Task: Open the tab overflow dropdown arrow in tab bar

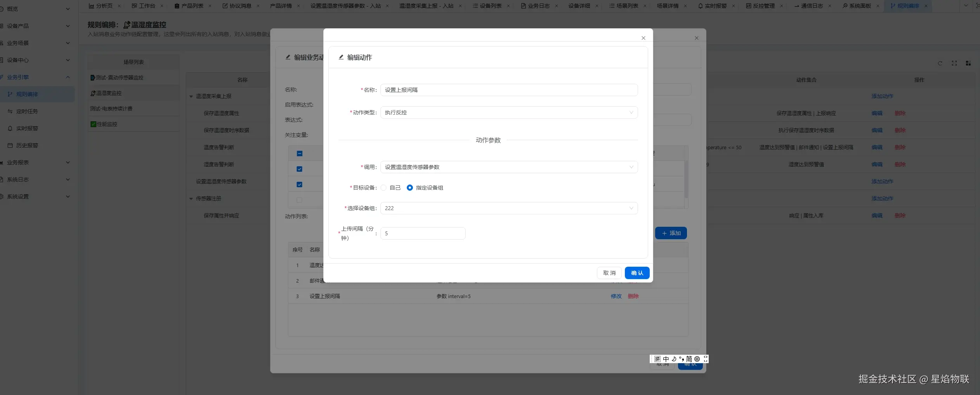Action: point(966,6)
